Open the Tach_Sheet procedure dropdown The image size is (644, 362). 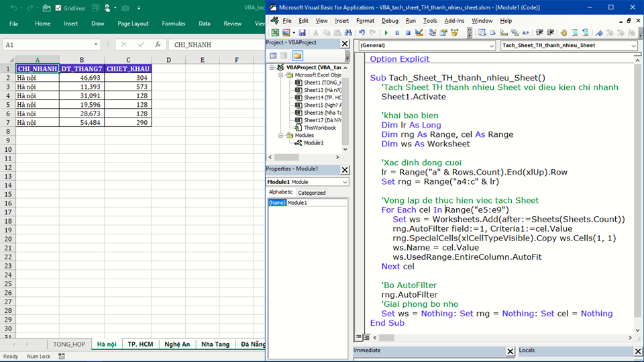click(633, 46)
